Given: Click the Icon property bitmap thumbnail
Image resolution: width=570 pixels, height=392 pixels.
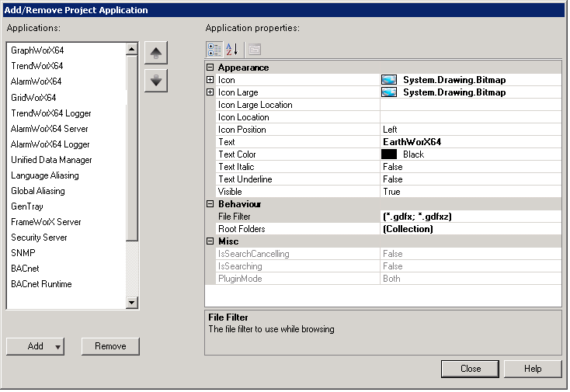Looking at the screenshot, I should (389, 80).
